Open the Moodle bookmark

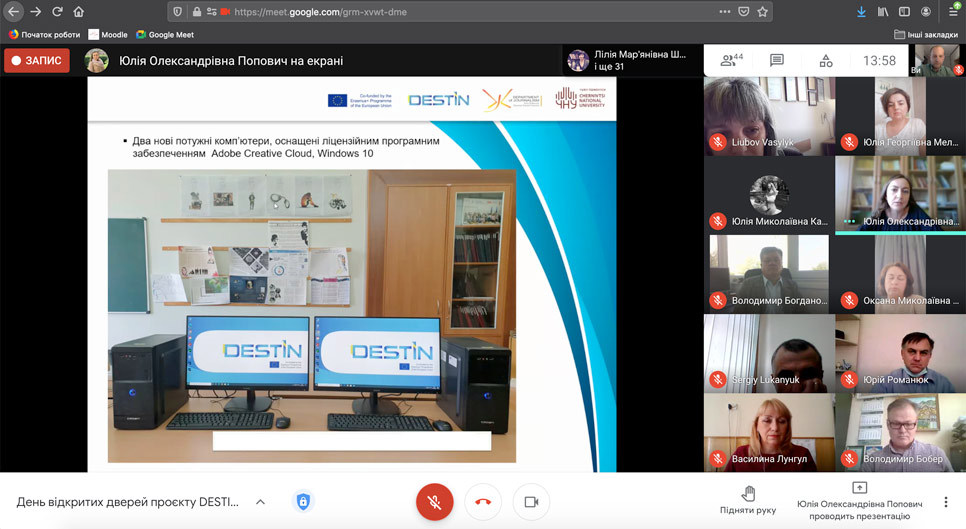click(108, 34)
